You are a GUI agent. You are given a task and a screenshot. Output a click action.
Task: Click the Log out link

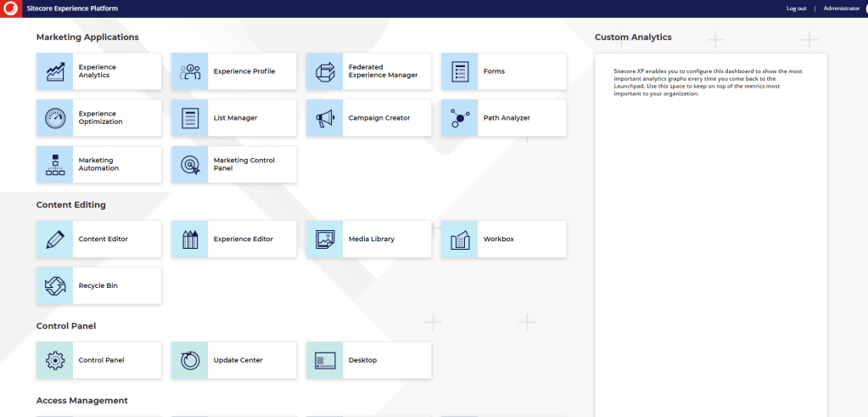[x=796, y=8]
